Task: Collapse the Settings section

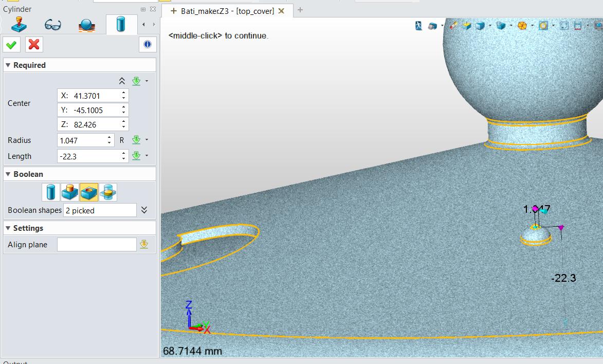Action: click(x=8, y=228)
